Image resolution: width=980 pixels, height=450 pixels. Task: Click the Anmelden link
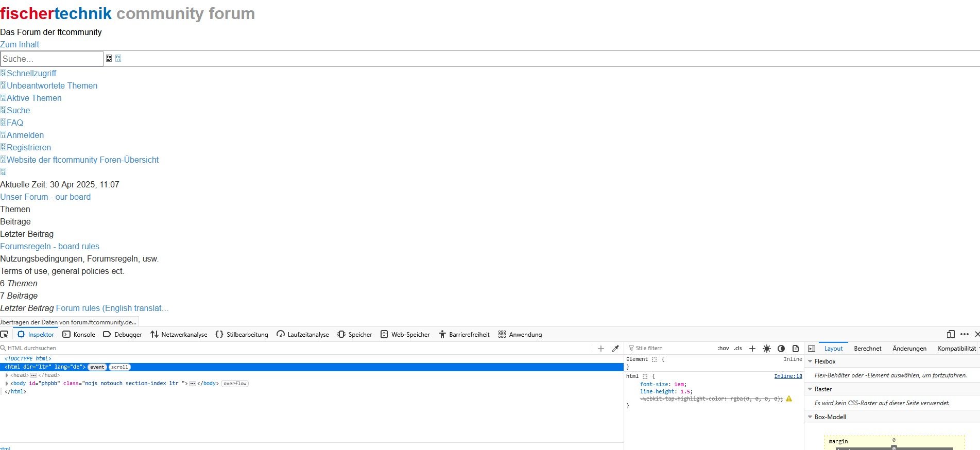click(25, 135)
